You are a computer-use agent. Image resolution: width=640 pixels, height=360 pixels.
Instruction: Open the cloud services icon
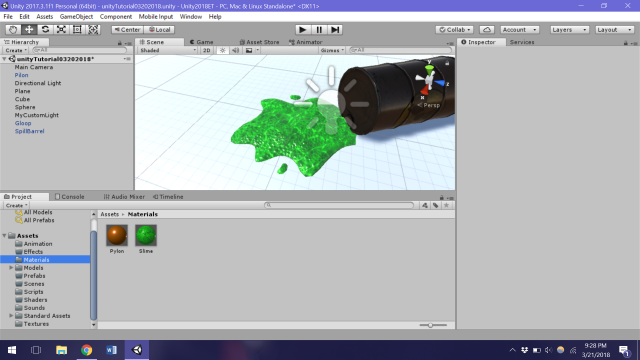(x=487, y=29)
